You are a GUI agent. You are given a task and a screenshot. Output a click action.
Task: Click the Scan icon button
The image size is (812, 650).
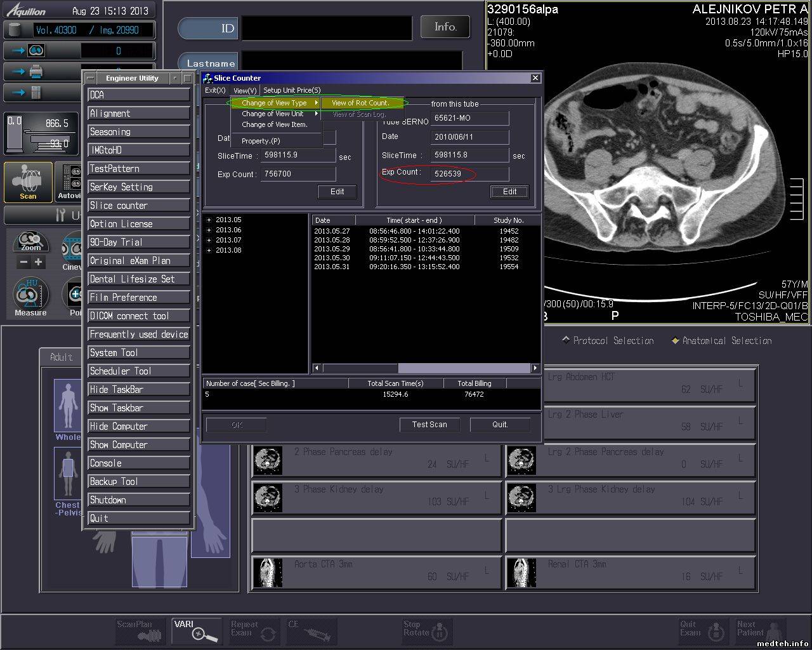[x=28, y=182]
